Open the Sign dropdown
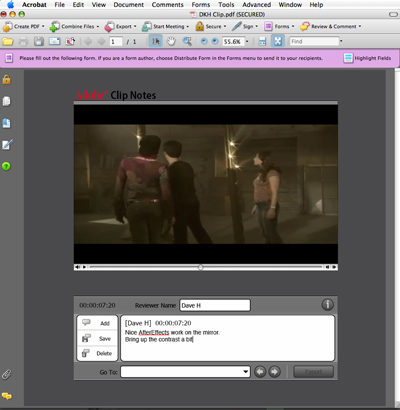 (x=245, y=26)
